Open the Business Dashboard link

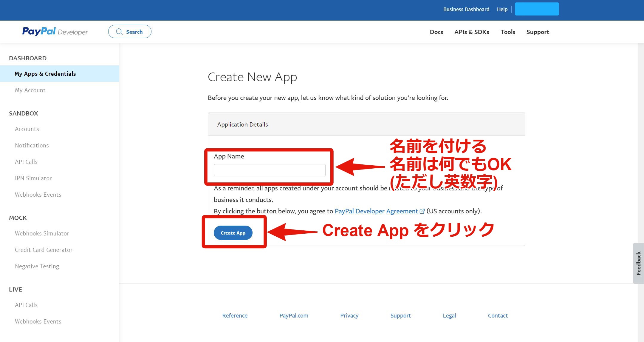coord(466,9)
